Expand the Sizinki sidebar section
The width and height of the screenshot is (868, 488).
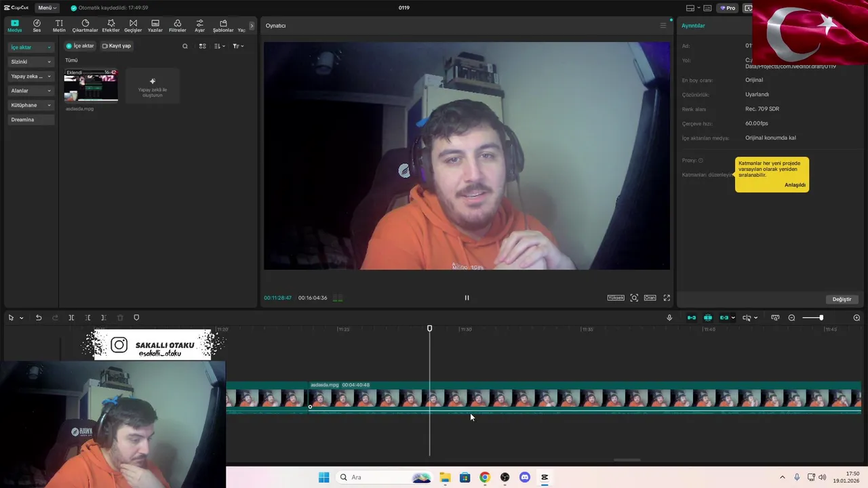pyautogui.click(x=31, y=62)
